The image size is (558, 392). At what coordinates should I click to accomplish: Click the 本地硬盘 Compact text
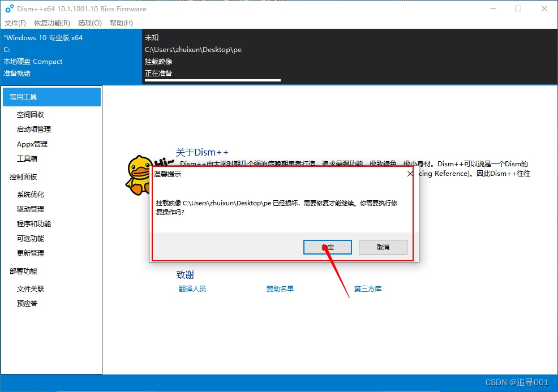tap(33, 62)
